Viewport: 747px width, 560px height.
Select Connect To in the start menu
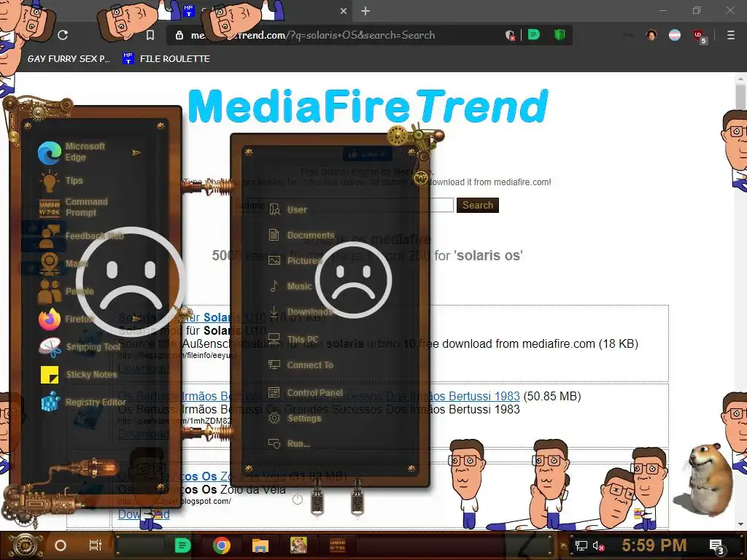click(x=301, y=365)
